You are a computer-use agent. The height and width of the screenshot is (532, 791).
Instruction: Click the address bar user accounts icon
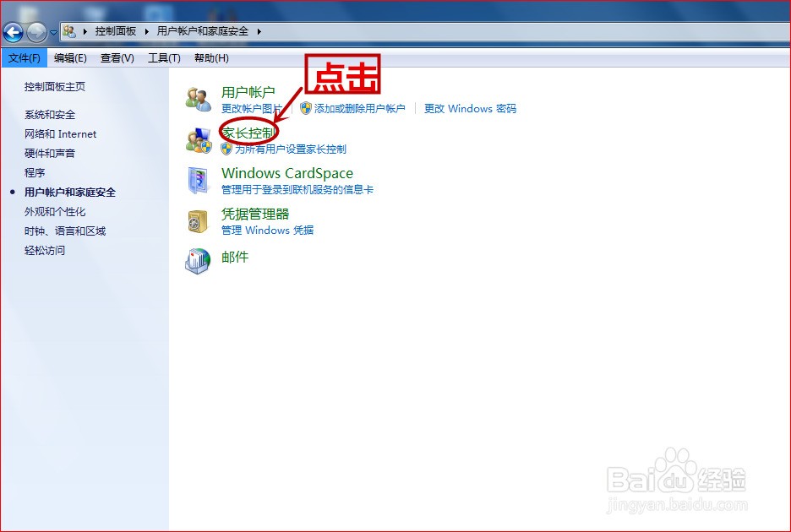[x=69, y=31]
